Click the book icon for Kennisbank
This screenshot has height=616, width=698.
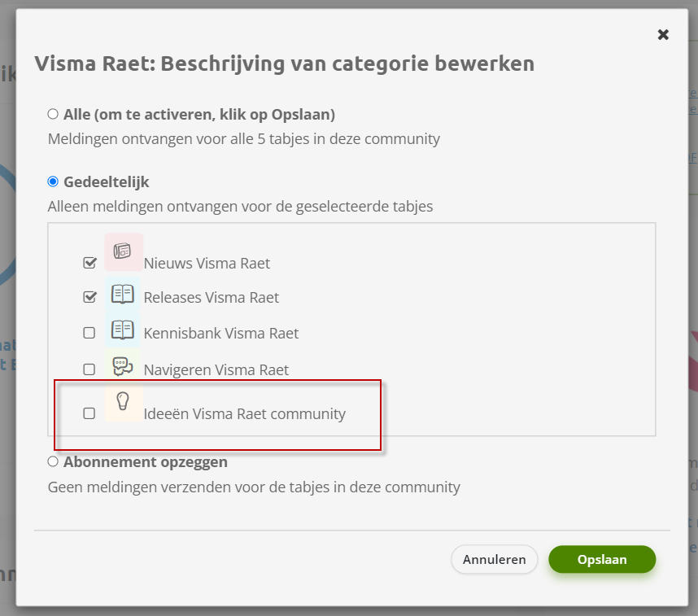coord(122,330)
